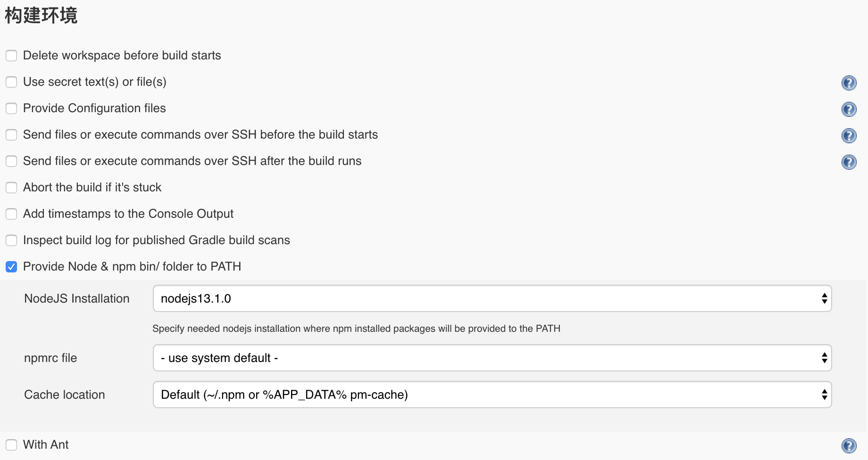Uncheck Provide Node & npm bin/ folder to PATH
This screenshot has width=868, height=460.
pyautogui.click(x=11, y=267)
